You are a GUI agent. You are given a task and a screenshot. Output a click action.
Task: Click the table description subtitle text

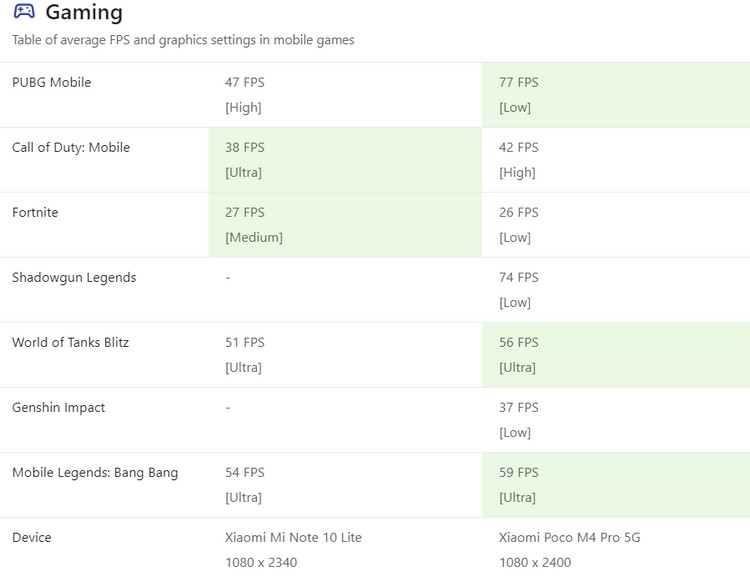[183, 40]
